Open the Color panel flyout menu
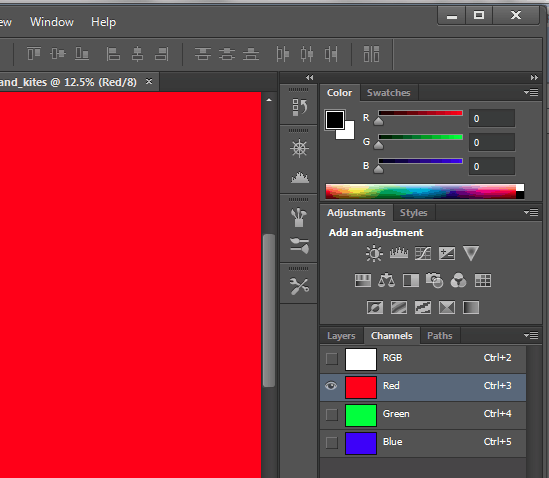Viewport: 549px width, 478px height. tap(531, 92)
